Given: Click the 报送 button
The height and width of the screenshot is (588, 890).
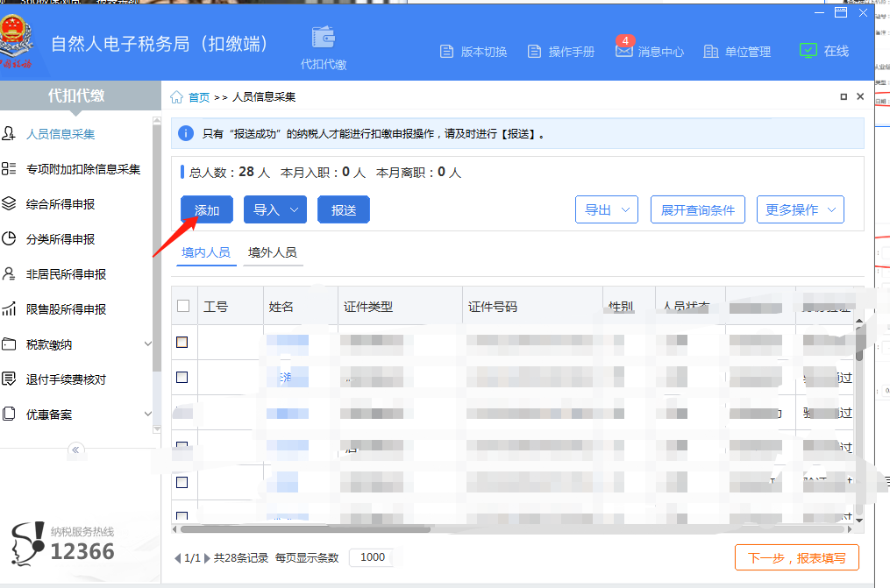Looking at the screenshot, I should click(x=344, y=209).
